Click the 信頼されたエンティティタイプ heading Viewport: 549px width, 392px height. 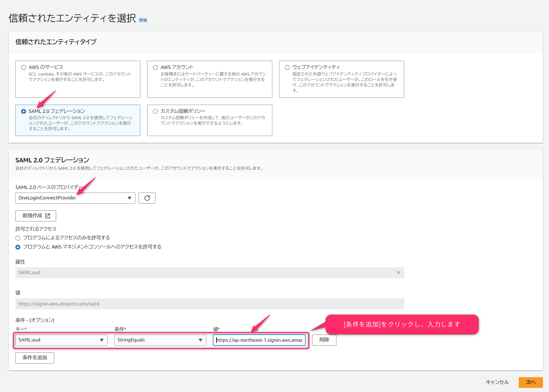(x=56, y=42)
